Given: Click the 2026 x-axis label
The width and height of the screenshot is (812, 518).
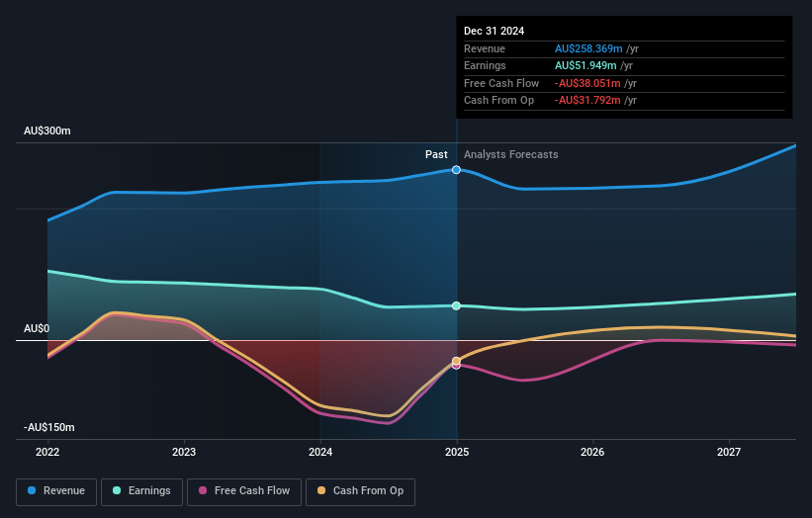Looking at the screenshot, I should pyautogui.click(x=592, y=452).
